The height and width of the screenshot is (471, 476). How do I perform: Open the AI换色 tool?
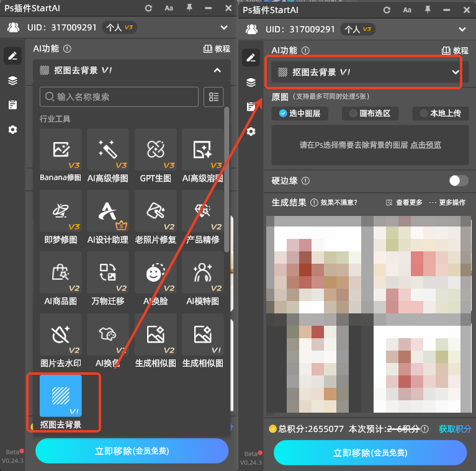108,341
